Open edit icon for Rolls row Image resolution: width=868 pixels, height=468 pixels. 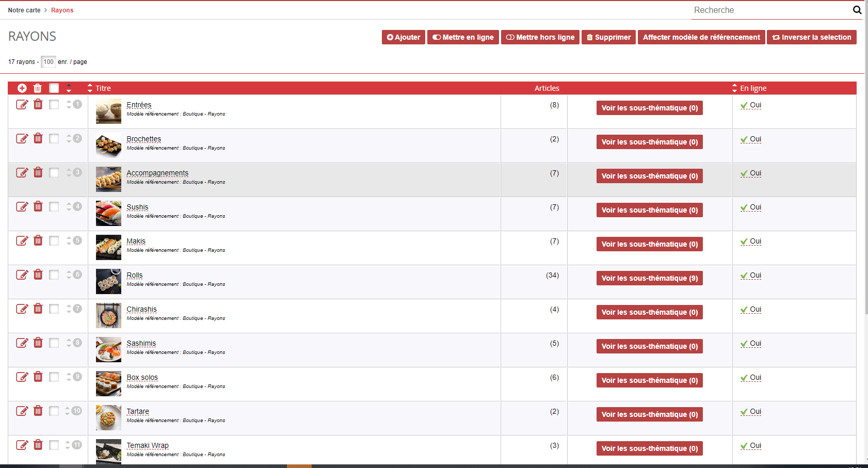click(22, 275)
